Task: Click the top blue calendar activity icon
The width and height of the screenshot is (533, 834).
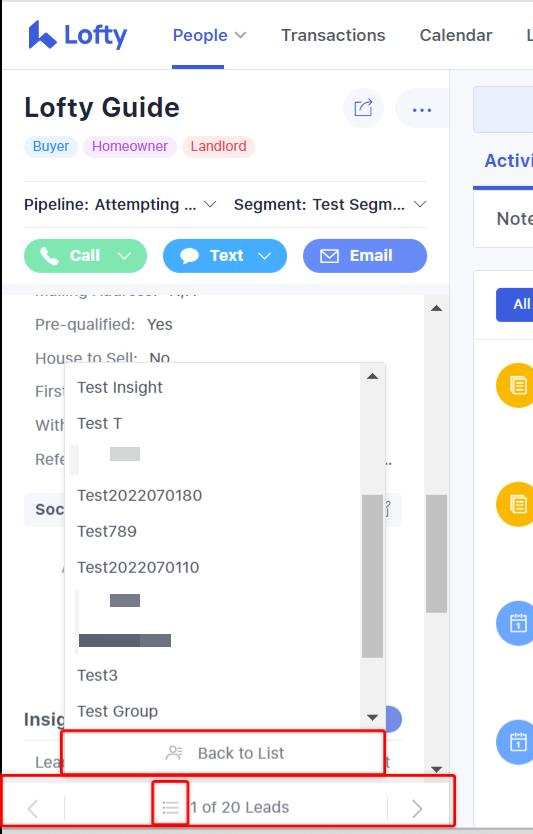Action: [x=515, y=623]
